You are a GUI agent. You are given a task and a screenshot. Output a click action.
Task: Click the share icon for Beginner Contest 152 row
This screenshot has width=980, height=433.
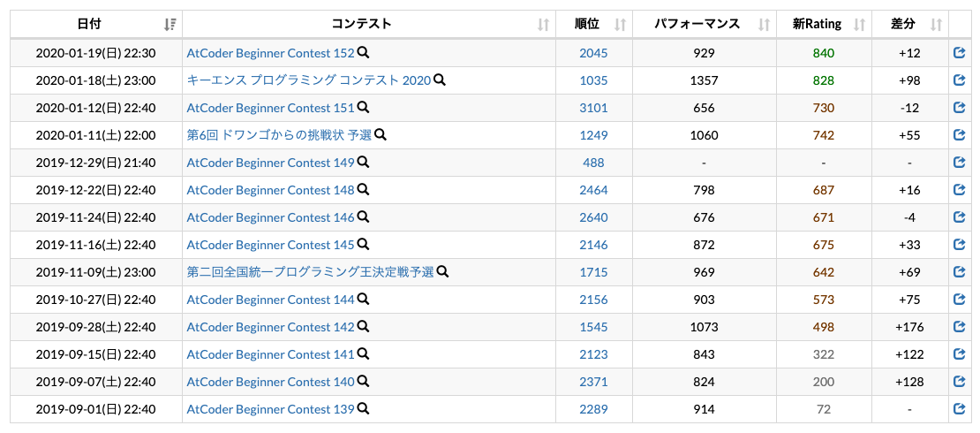pos(960,53)
